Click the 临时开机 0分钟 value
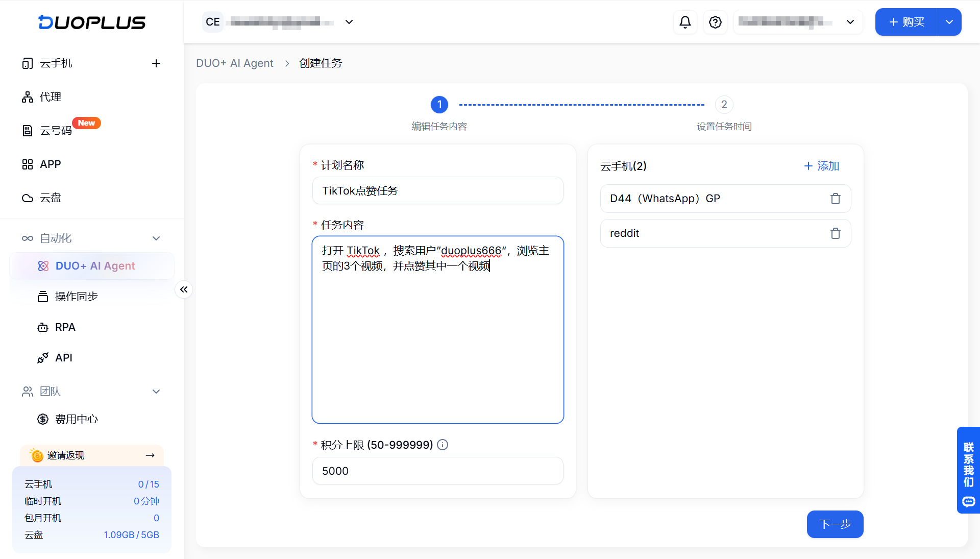The width and height of the screenshot is (980, 559). click(146, 501)
